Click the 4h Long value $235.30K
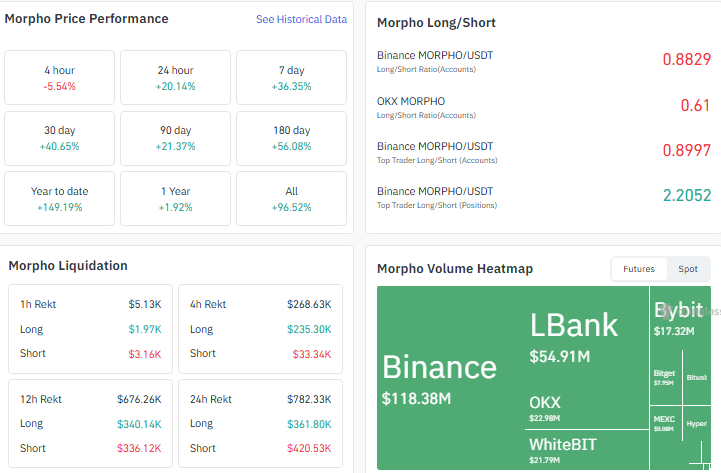721x473 pixels. (309, 329)
